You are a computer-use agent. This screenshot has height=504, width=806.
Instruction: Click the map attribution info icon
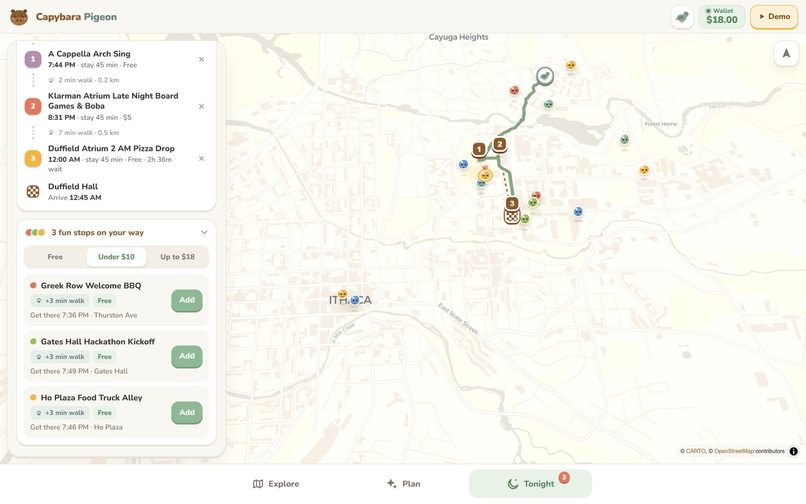pos(794,452)
